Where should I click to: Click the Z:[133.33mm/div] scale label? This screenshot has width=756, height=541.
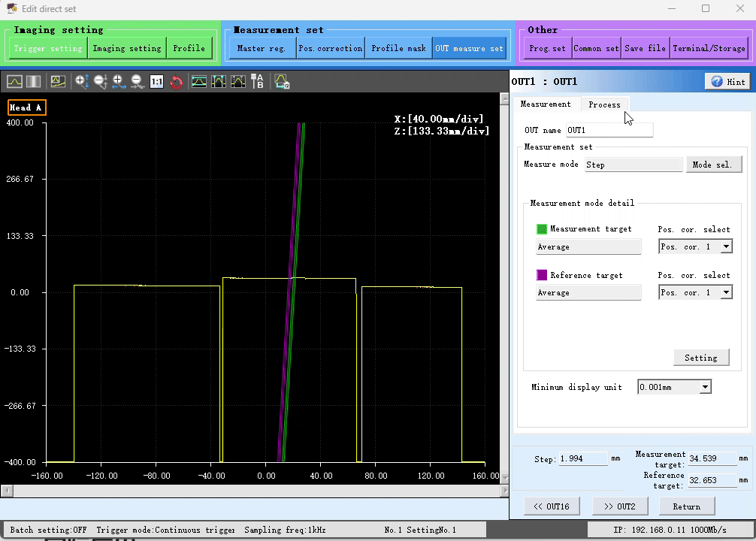tap(442, 131)
